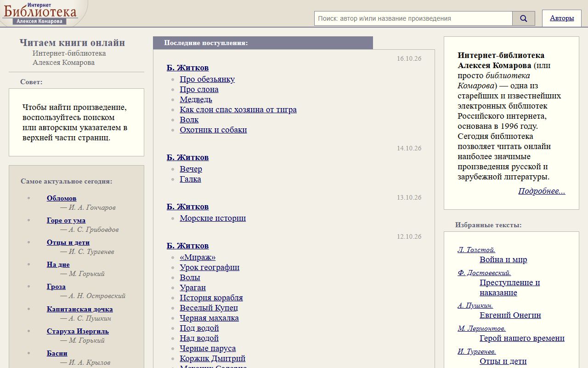Open Б. Житков author link dated 16.10.26
Image resolution: width=588 pixels, height=368 pixels.
point(187,68)
